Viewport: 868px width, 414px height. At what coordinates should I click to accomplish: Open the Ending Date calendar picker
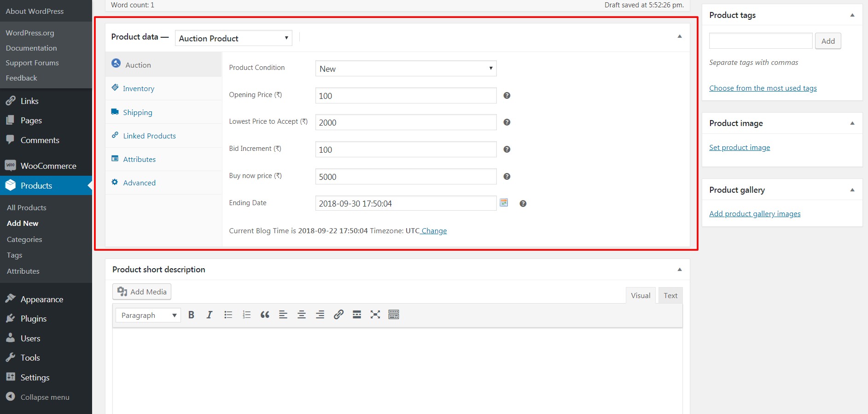[x=504, y=202]
